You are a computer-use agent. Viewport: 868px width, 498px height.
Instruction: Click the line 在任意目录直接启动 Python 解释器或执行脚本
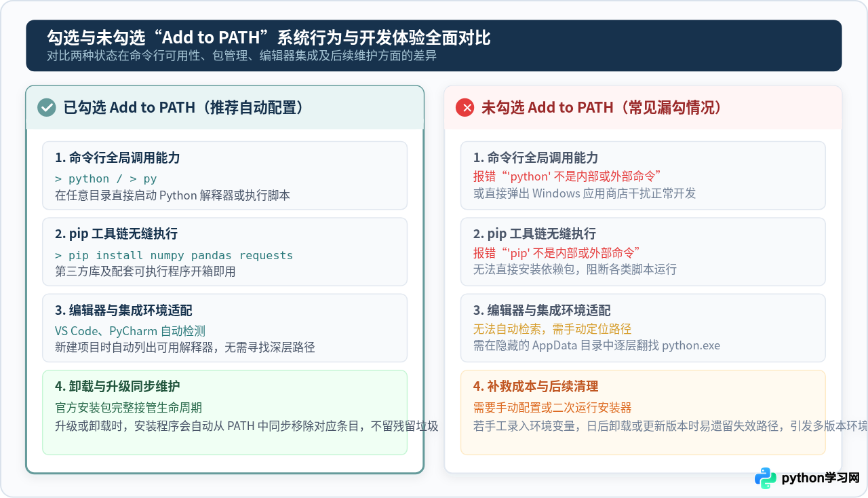click(173, 195)
